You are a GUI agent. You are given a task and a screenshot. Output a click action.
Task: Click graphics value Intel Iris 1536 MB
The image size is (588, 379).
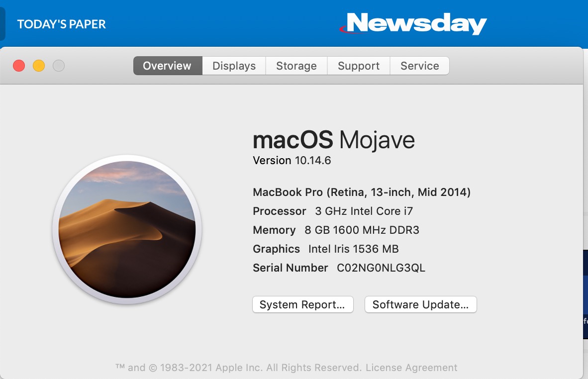353,249
